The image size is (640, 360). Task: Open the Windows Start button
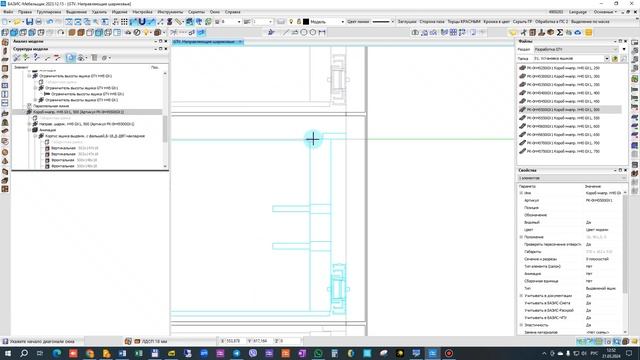click(x=7, y=353)
